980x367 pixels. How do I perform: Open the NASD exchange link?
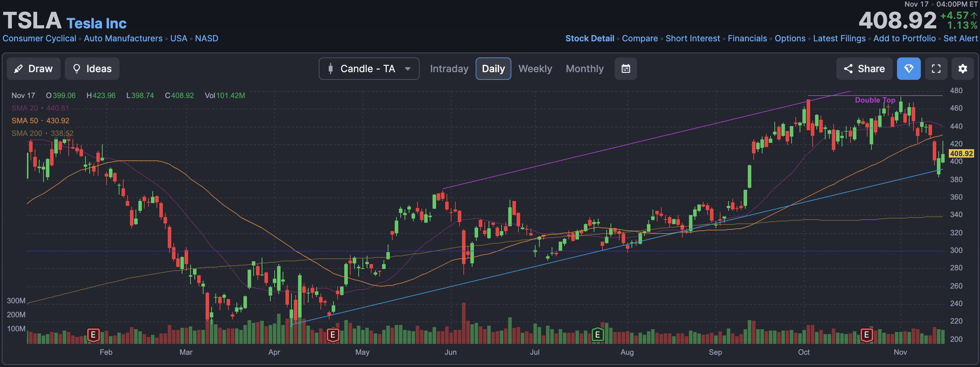[207, 39]
